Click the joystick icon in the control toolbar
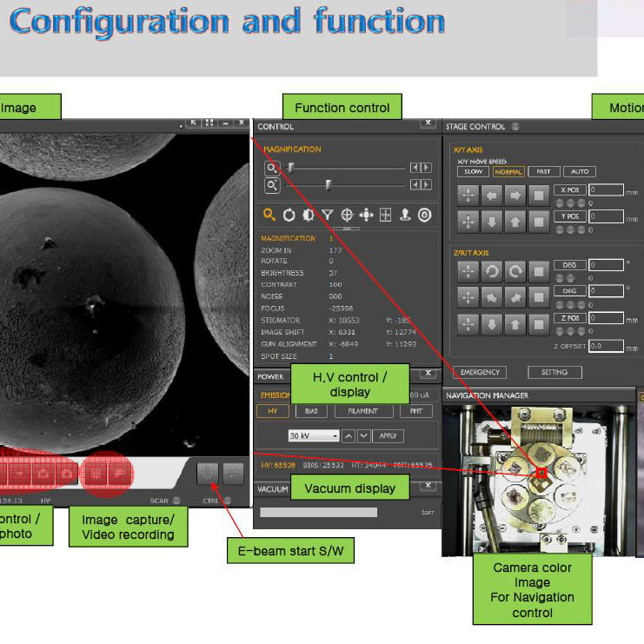This screenshot has width=644, height=644. (405, 215)
